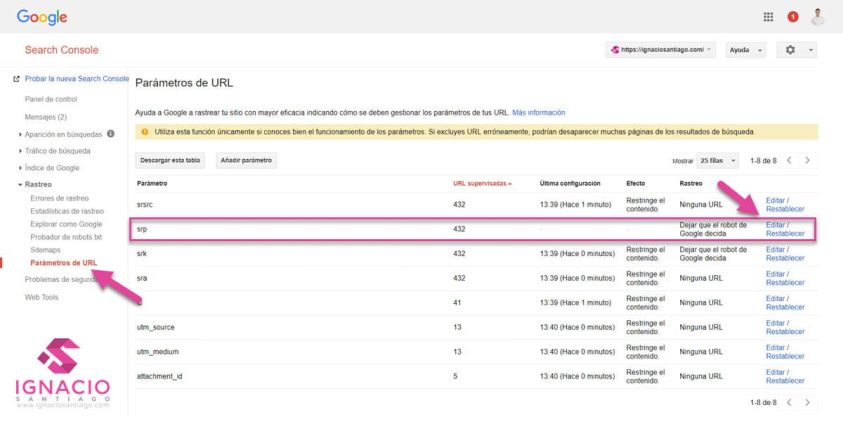Open Problemas de seguridad
The width and height of the screenshot is (843, 422).
pos(60,280)
